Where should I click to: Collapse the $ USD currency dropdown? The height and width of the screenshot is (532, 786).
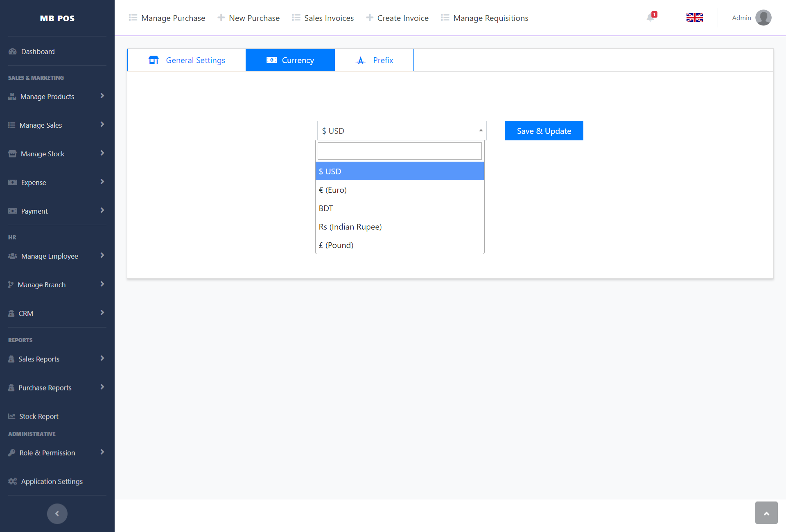click(481, 131)
